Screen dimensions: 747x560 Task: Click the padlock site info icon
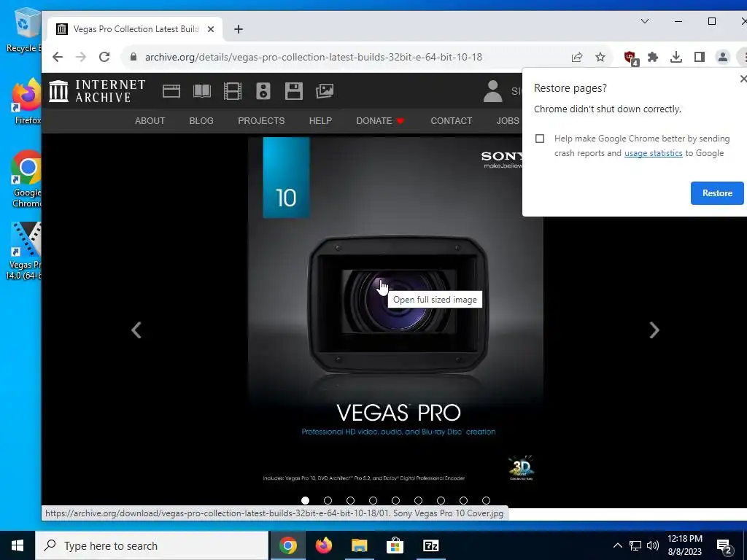tap(134, 57)
